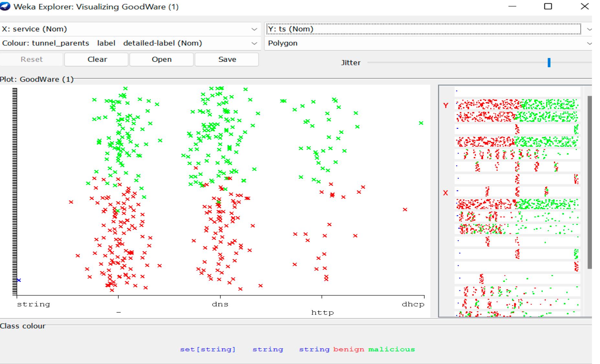Click the 'dhcp' x-axis label

[413, 305]
